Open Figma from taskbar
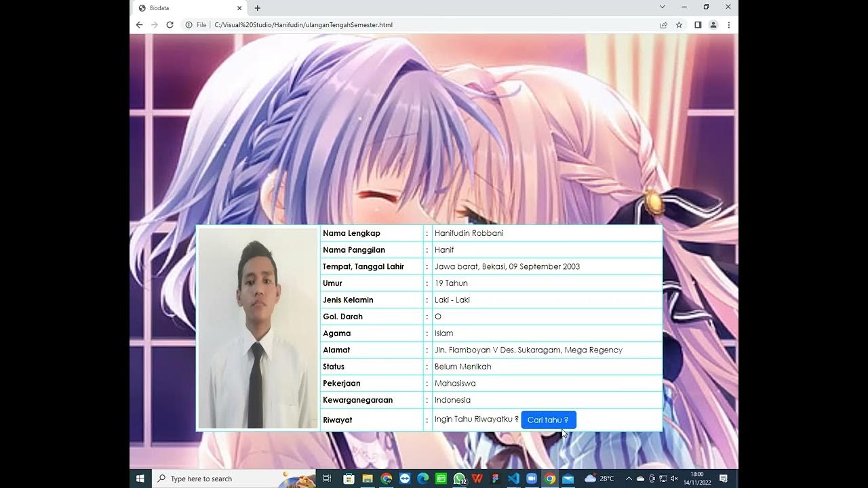 pyautogui.click(x=495, y=479)
